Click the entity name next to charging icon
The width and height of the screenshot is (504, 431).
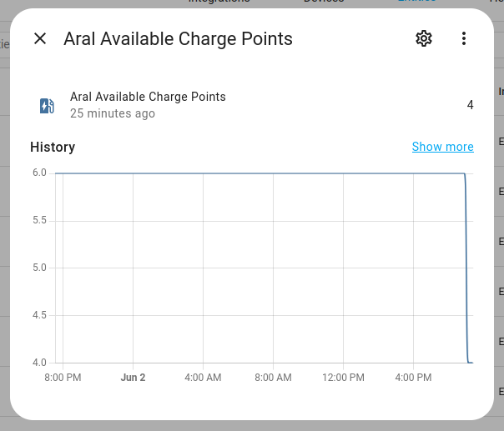(148, 97)
